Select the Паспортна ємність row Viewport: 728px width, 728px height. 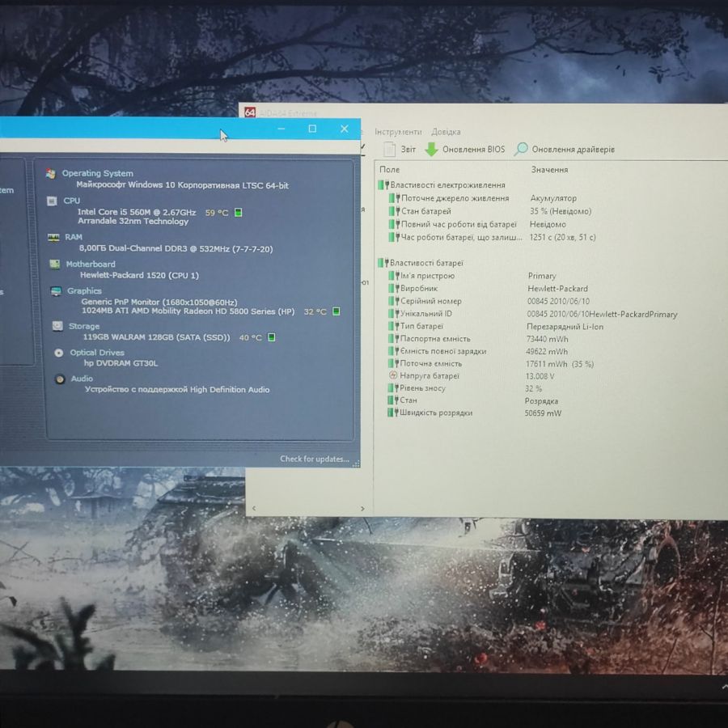point(478,339)
